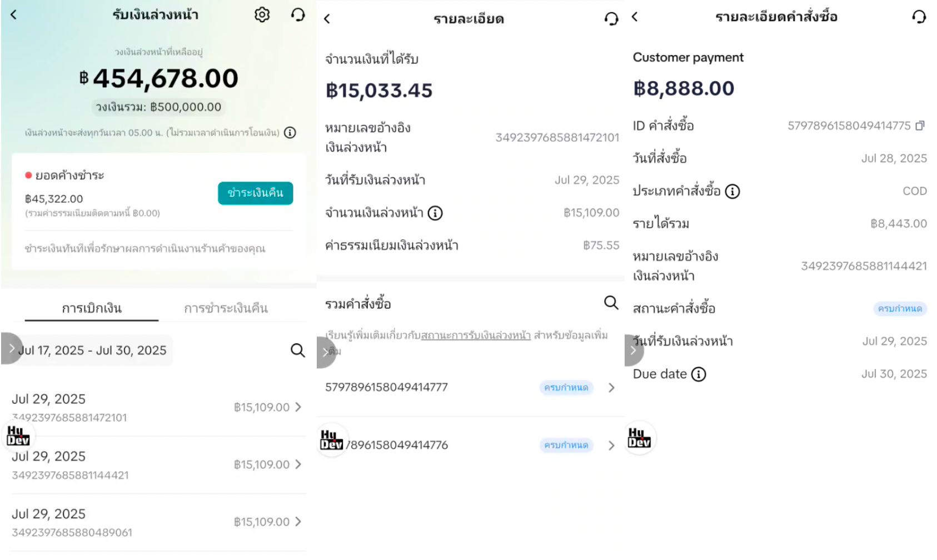Open settings gear on advance payment screen

(x=262, y=15)
